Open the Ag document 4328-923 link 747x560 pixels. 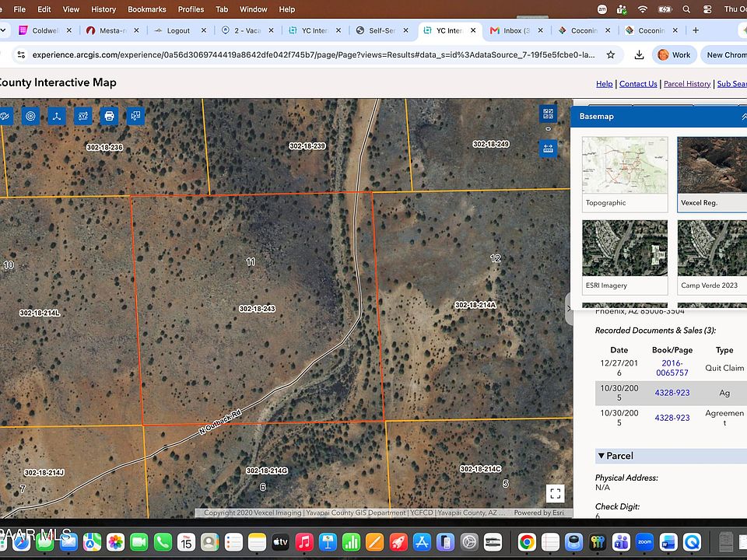click(x=672, y=393)
